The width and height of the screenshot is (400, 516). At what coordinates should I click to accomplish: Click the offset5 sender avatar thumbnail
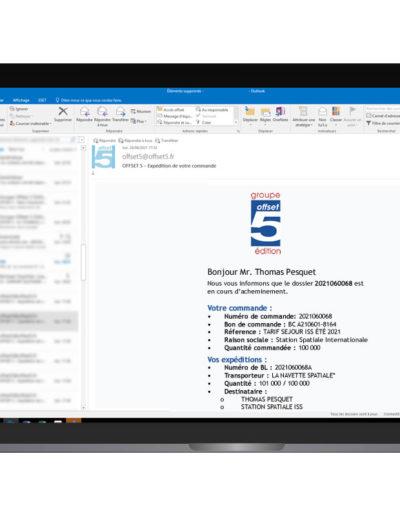click(104, 157)
